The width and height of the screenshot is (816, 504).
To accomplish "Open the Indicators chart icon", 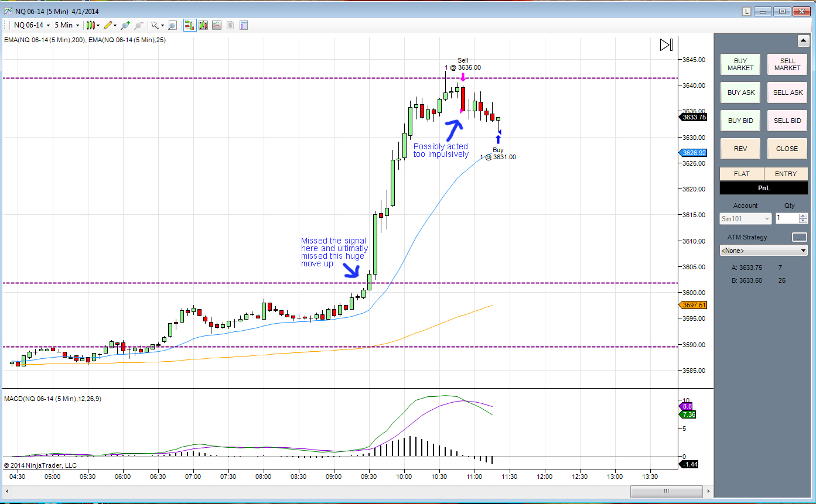I will [217, 25].
